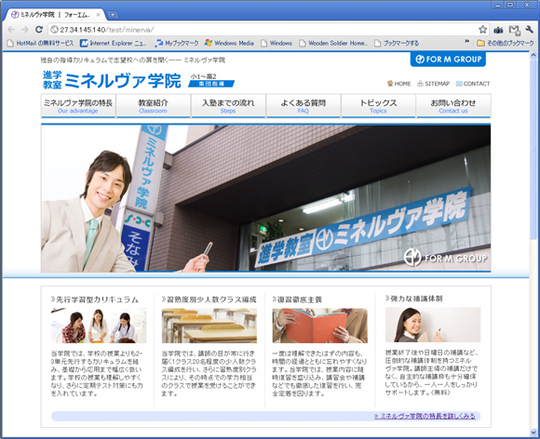The height and width of the screenshot is (439, 540).
Task: Minimize the browser window
Action: tap(497, 4)
